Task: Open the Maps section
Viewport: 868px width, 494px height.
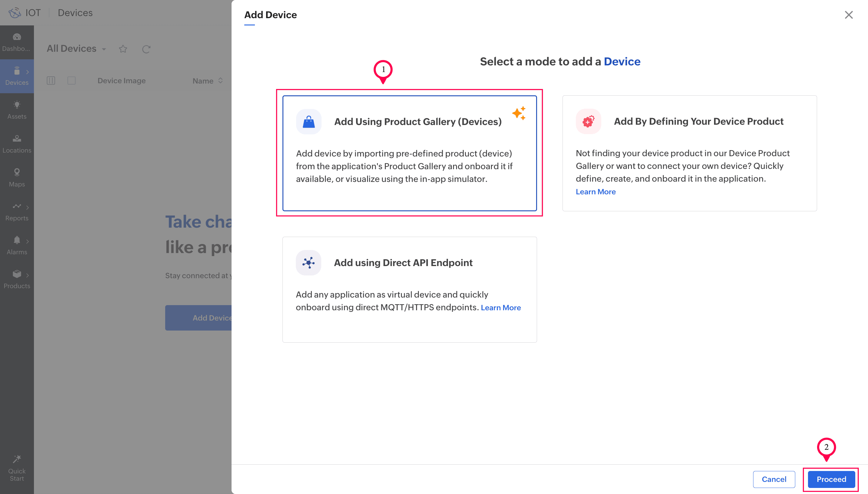Action: 17,177
